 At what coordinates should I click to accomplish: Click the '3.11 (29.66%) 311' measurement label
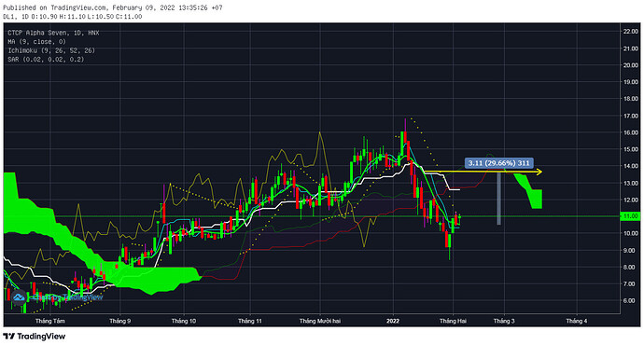pyautogui.click(x=498, y=163)
